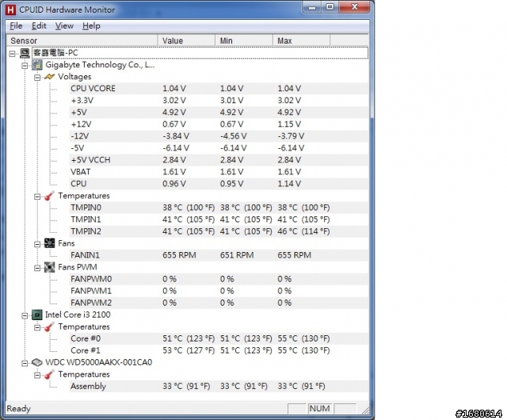The width and height of the screenshot is (507, 420).
Task: Select the WDC WD5000AAKX-001CA0 label
Action: coord(98,362)
